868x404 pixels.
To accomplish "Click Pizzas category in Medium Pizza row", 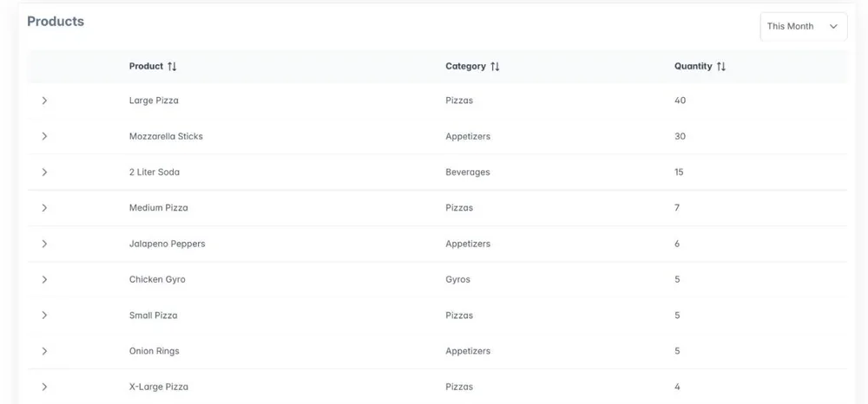I will (x=459, y=208).
